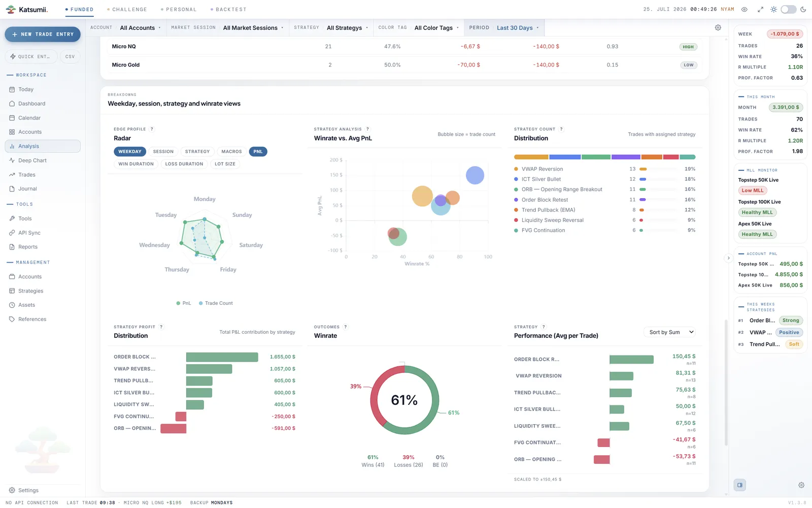Screen dimensions: 812x508
Task: Enable the Macros radar chip
Action: (x=231, y=151)
